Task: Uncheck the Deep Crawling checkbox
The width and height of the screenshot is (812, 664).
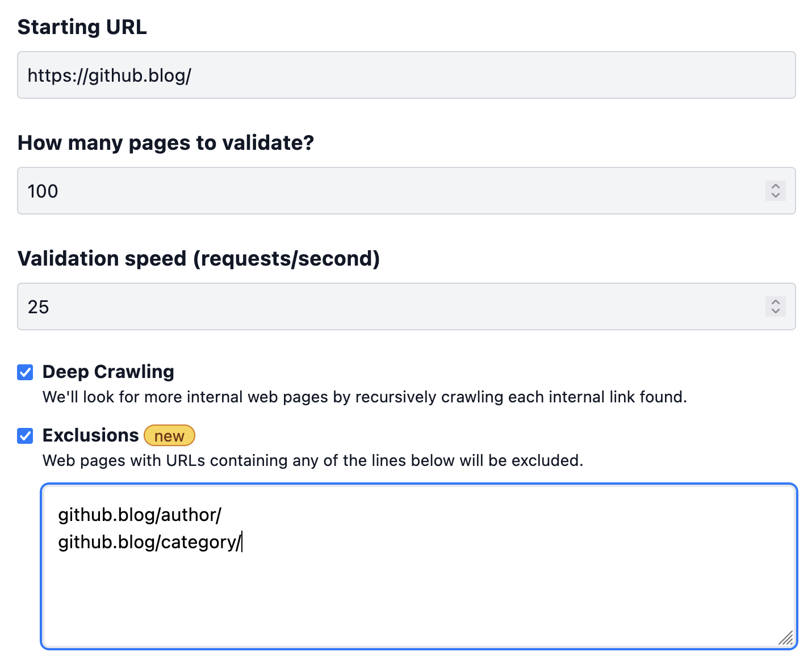Action: 25,372
